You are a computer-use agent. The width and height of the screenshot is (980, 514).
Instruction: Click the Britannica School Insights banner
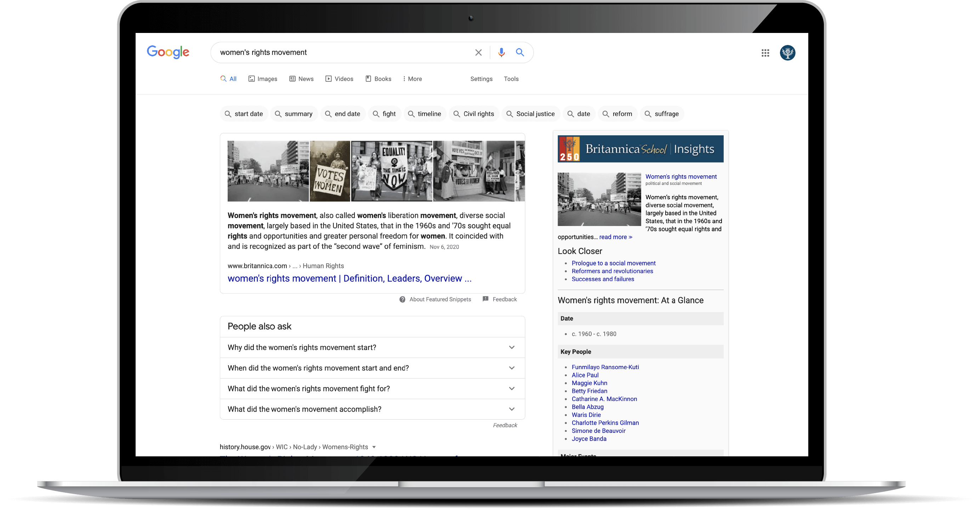(640, 149)
